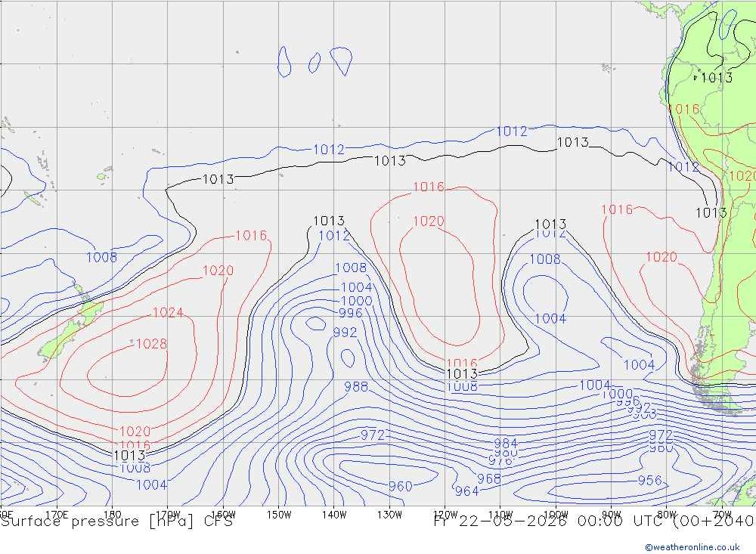Click the 80W longitude axis label
Screen dimensions: 756x554
point(667,515)
